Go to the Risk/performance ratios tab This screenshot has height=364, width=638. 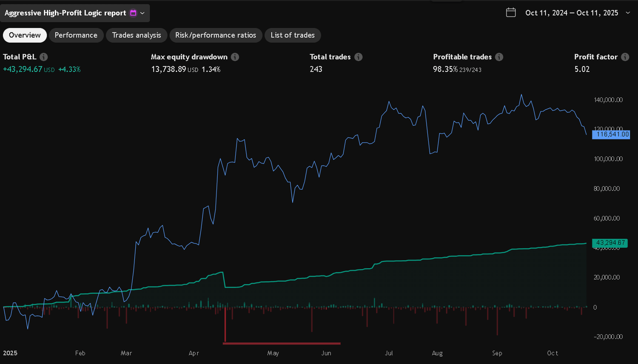[x=216, y=35]
